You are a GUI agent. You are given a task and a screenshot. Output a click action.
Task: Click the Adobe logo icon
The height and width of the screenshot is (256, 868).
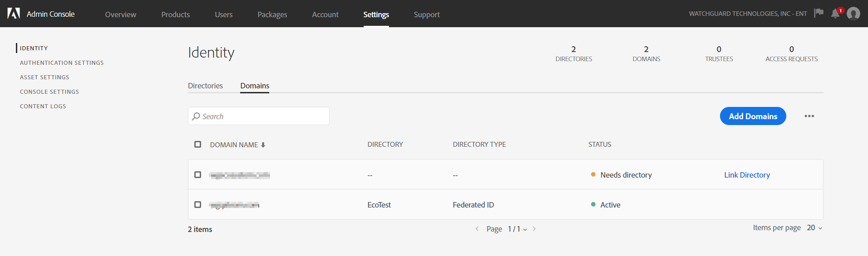click(x=14, y=14)
